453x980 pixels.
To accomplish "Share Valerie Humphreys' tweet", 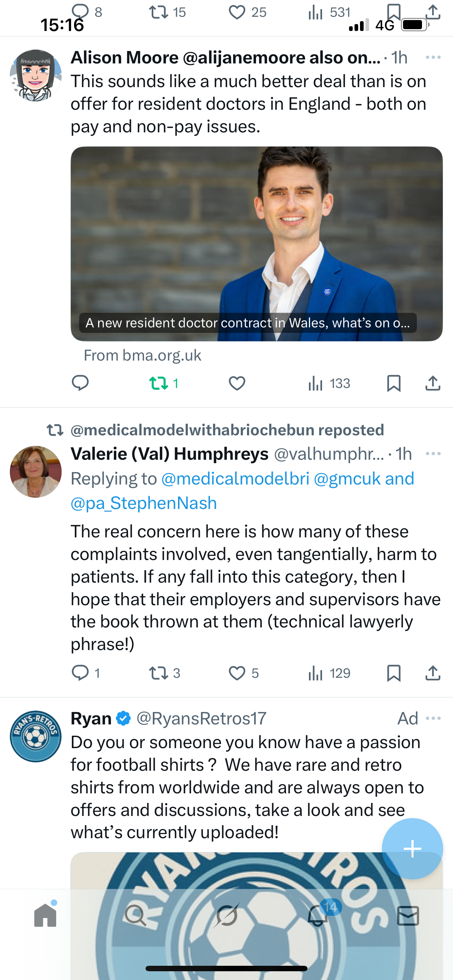I will pyautogui.click(x=433, y=673).
